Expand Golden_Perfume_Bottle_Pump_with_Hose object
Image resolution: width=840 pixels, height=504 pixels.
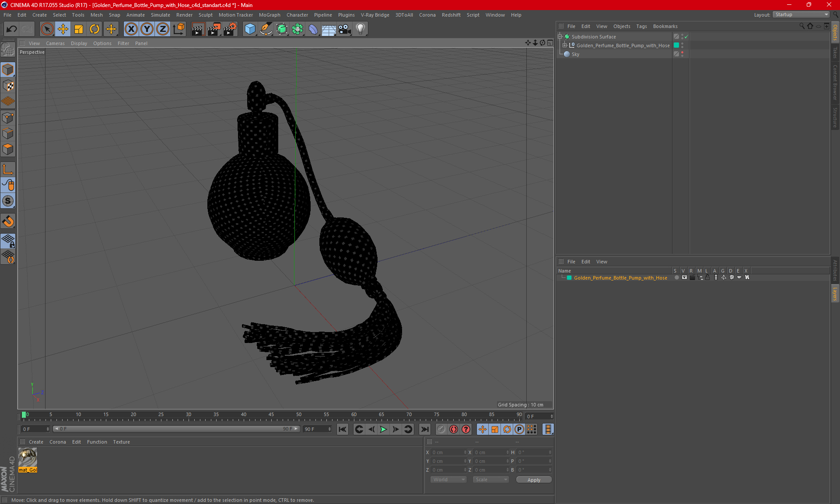564,45
